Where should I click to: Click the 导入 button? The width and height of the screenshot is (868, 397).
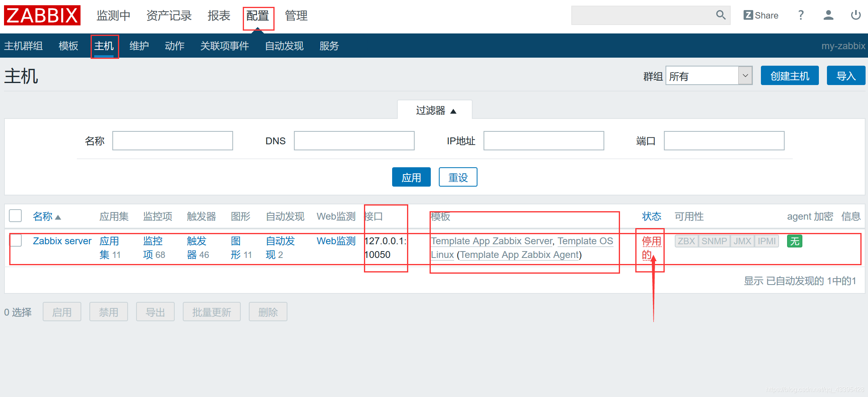point(846,75)
